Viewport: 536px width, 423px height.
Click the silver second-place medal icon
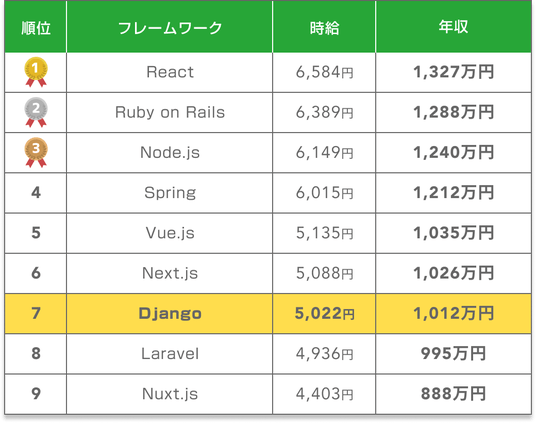click(36, 112)
